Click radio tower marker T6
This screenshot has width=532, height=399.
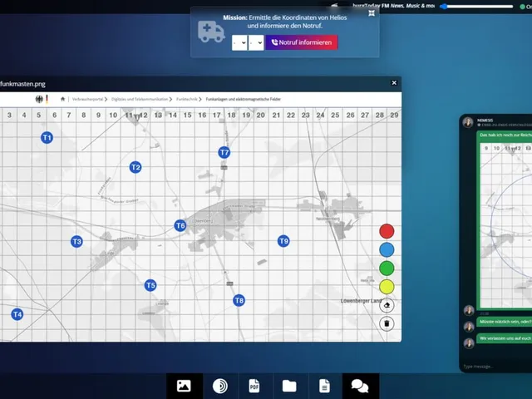point(180,225)
